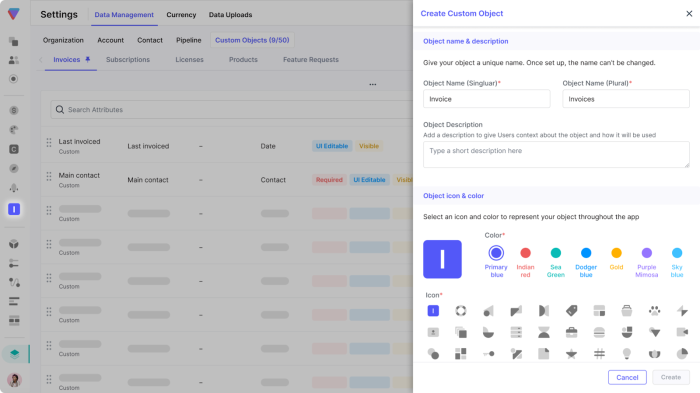This screenshot has width=700, height=393.
Task: Choose Sea Green color
Action: click(556, 253)
